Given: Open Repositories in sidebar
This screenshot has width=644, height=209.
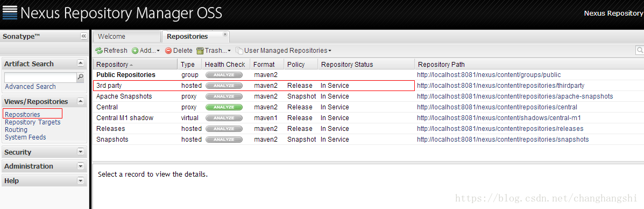Looking at the screenshot, I should coord(23,114).
